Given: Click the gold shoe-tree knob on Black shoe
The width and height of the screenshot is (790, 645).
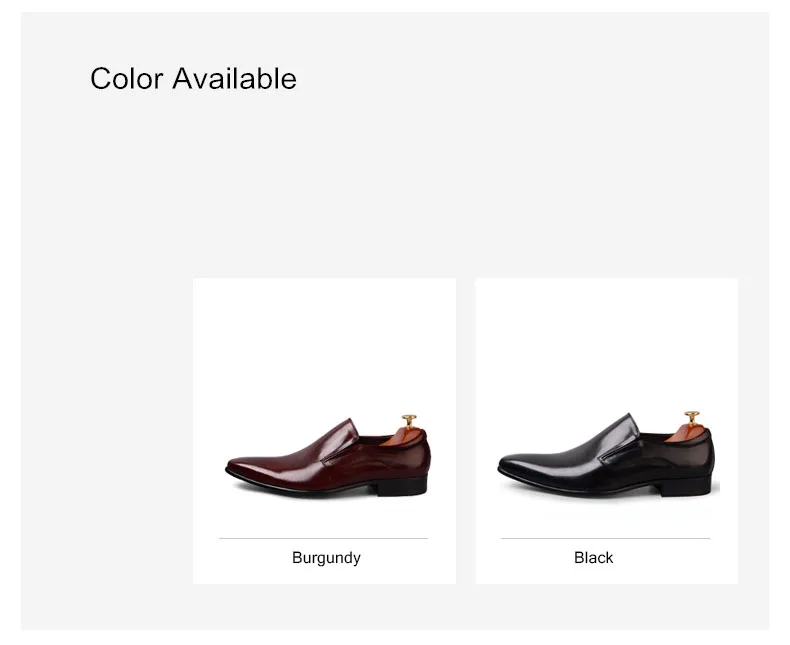Looking at the screenshot, I should (x=692, y=417).
